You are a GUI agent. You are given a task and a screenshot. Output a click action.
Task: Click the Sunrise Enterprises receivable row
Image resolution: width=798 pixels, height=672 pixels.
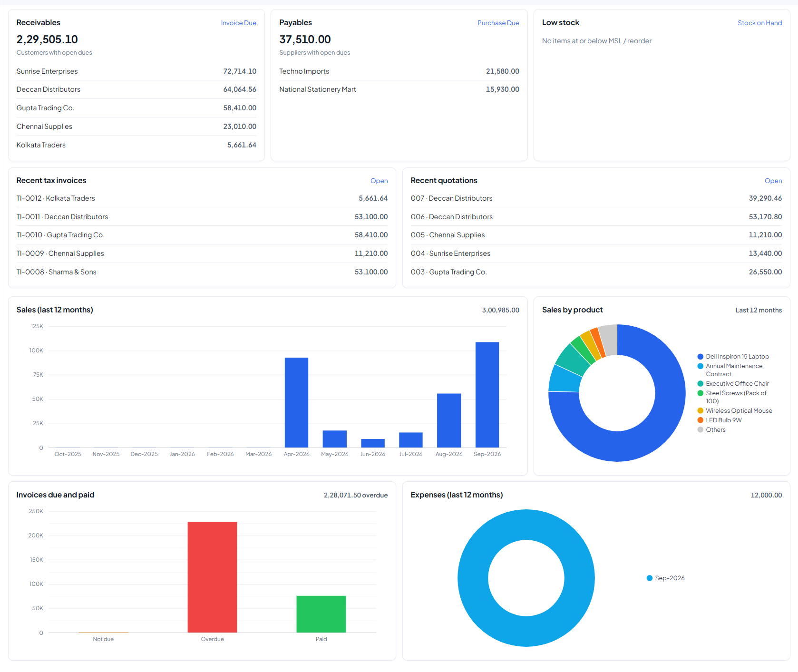tap(136, 71)
